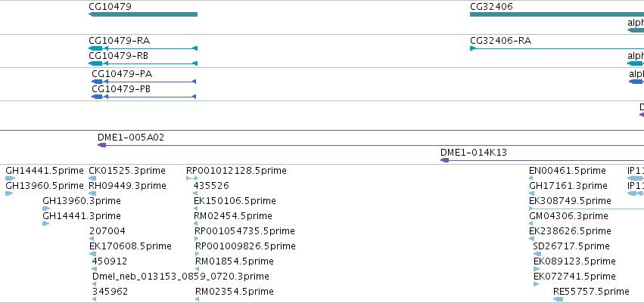Select the GH14441.5prime EST arrow
The width and height of the screenshot is (644, 303).
tap(11, 178)
